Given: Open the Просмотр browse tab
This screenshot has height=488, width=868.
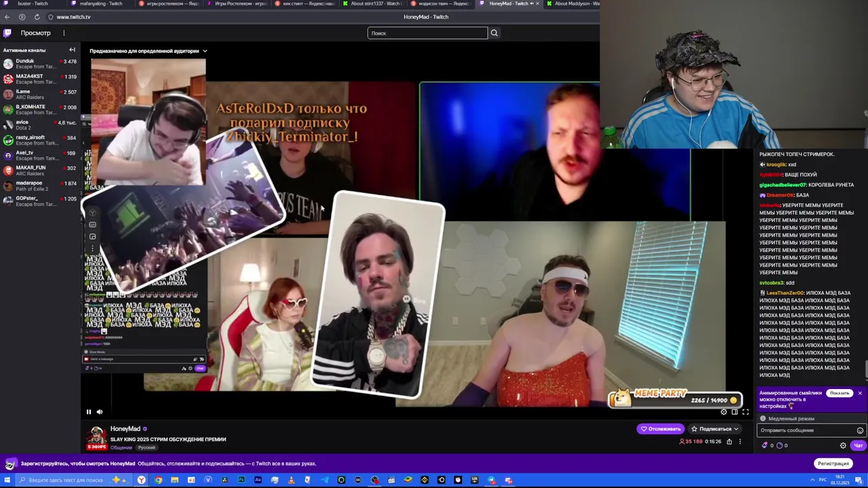Looking at the screenshot, I should (x=35, y=33).
